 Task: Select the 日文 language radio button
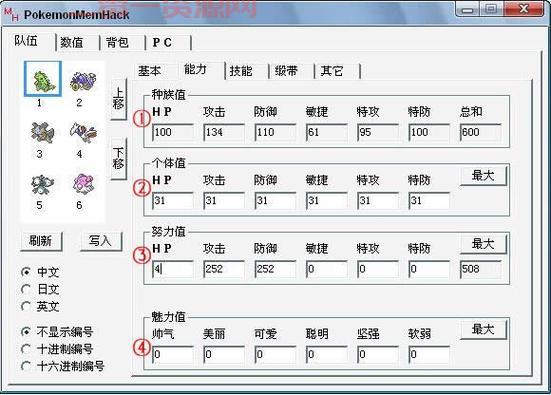[40, 290]
